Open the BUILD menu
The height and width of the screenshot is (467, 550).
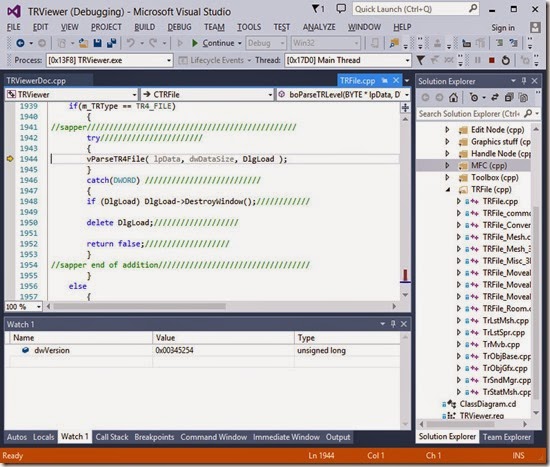point(145,27)
